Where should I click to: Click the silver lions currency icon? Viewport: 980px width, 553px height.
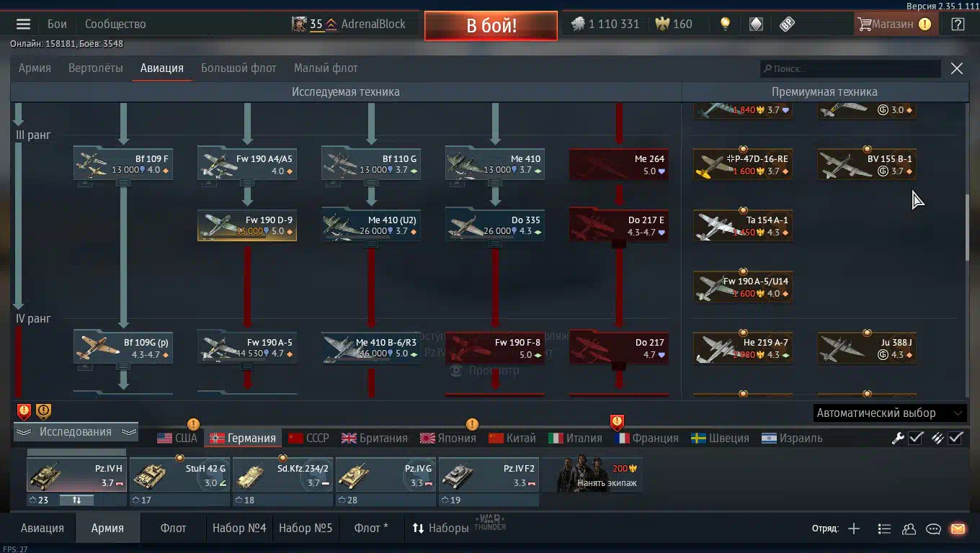[x=578, y=24]
